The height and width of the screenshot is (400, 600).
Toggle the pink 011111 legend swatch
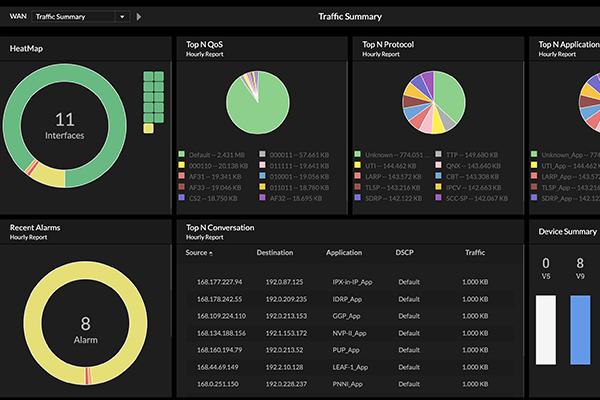[262, 165]
